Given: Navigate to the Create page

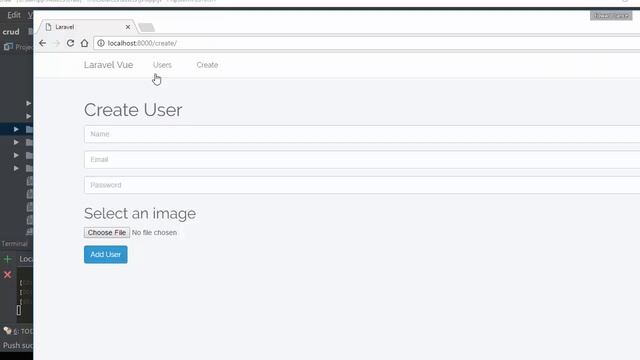Looking at the screenshot, I should pos(207,65).
